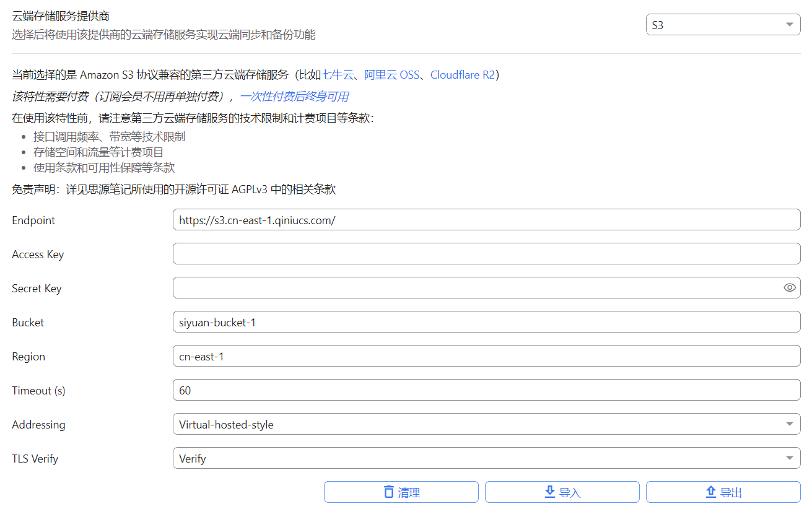
Task: Click the TLS Verify label
Action: tap(35, 459)
